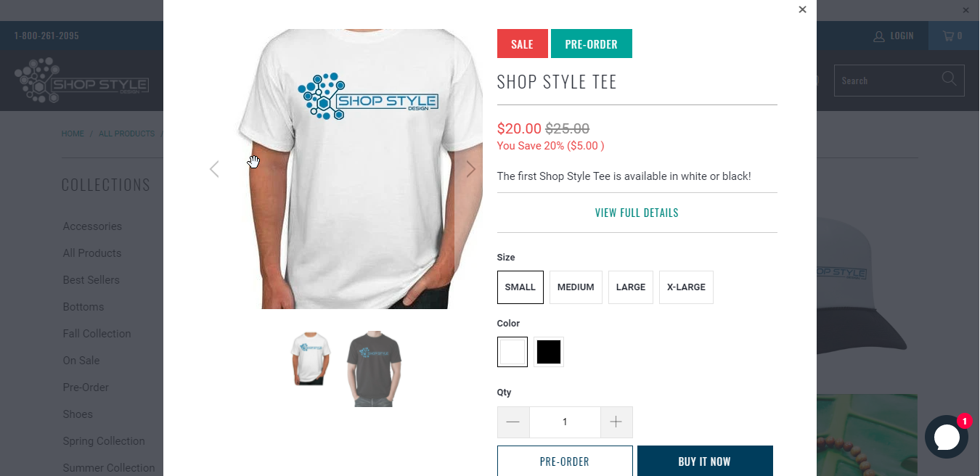Click the search magnifier icon
The height and width of the screenshot is (476, 980).
coord(949,78)
